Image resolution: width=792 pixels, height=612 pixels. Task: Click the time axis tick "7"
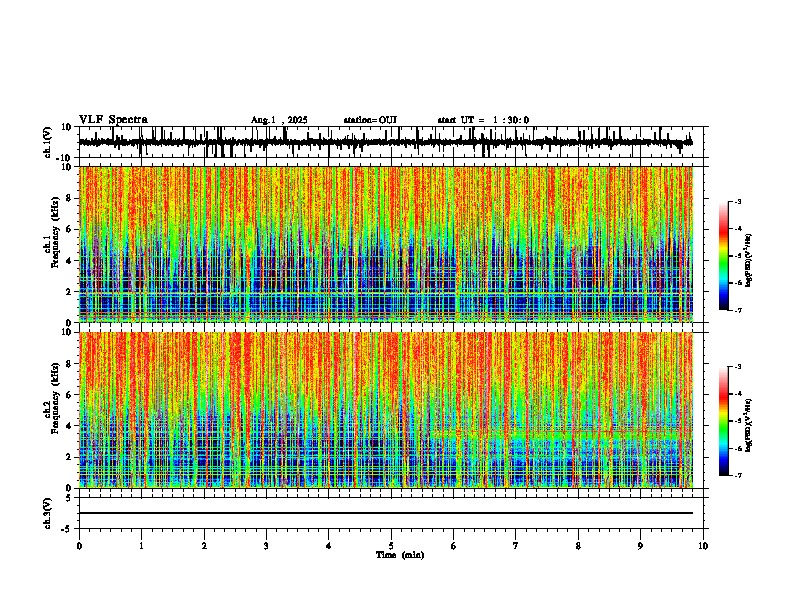tap(516, 546)
